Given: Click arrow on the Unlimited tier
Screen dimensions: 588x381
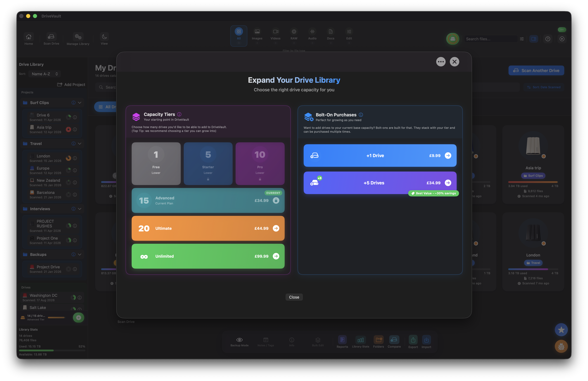Looking at the screenshot, I should coord(276,256).
